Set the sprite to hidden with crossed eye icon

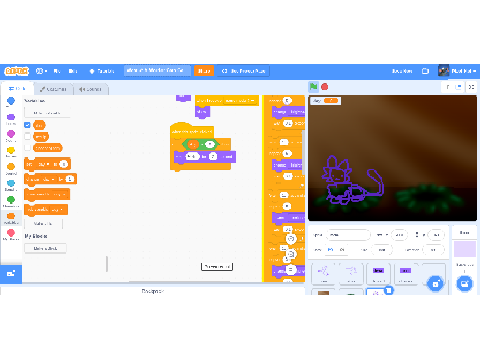[342, 249]
